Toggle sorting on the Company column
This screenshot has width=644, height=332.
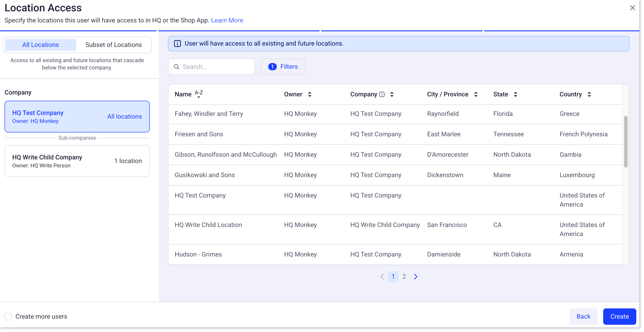point(391,94)
